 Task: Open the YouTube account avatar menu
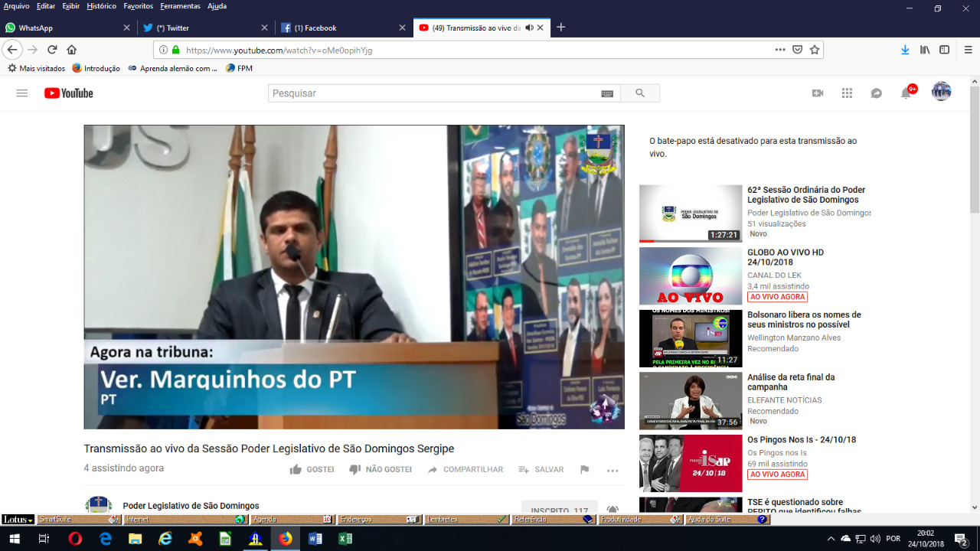point(941,92)
